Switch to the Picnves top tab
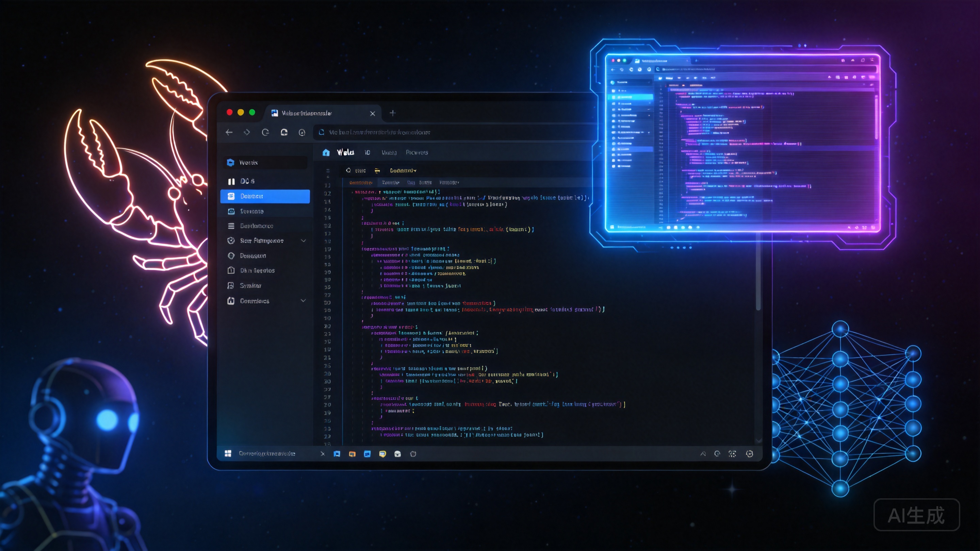This screenshot has height=551, width=980. (x=417, y=152)
